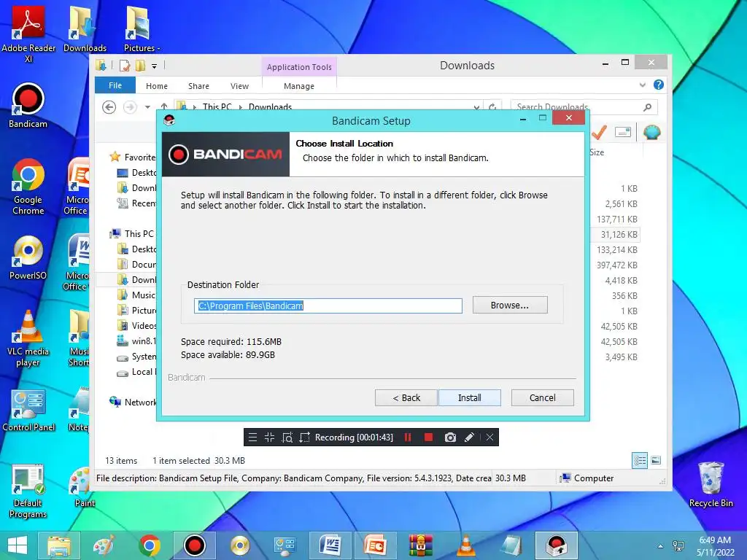747x560 pixels.
Task: Open Default Programs desktop shortcut
Action: (28, 491)
